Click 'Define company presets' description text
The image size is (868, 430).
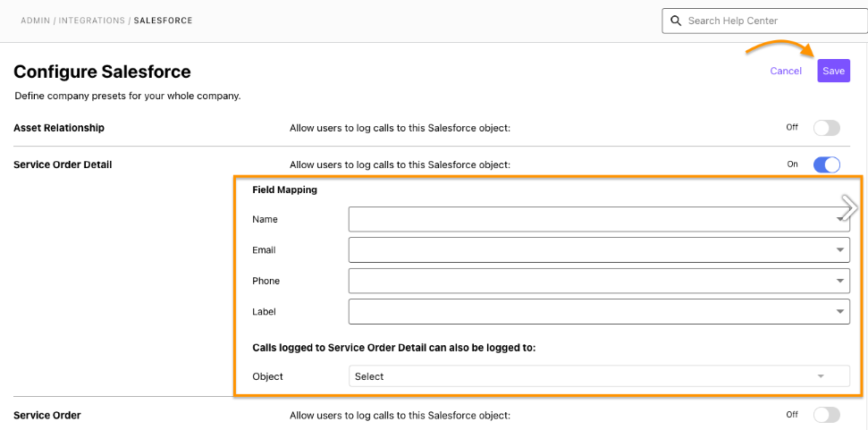click(x=128, y=97)
